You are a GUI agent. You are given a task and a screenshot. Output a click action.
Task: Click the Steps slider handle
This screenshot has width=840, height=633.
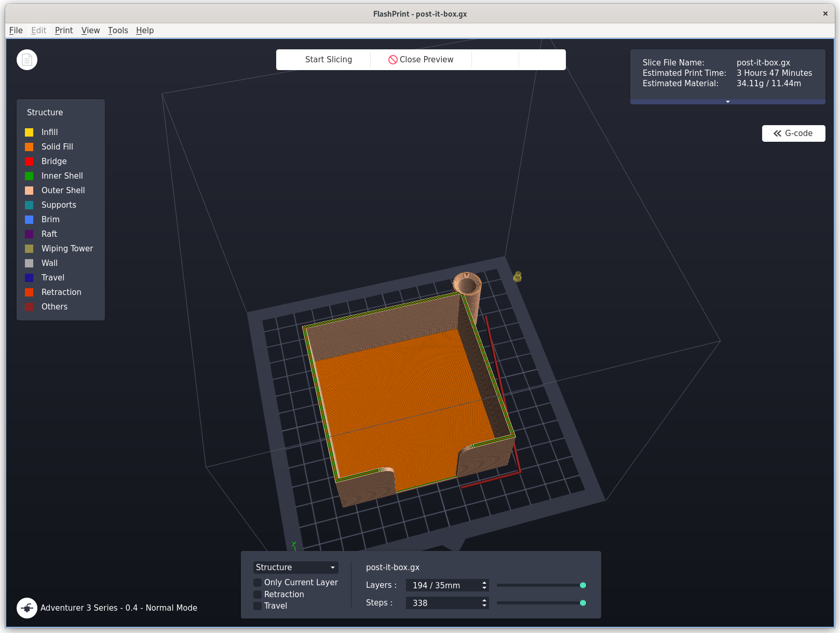pos(583,603)
